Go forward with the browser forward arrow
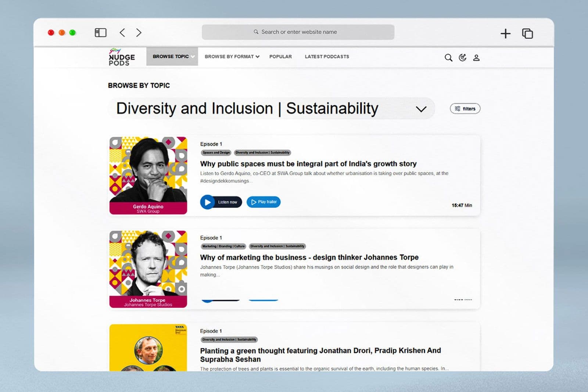Viewport: 588px width, 392px height. click(x=139, y=33)
